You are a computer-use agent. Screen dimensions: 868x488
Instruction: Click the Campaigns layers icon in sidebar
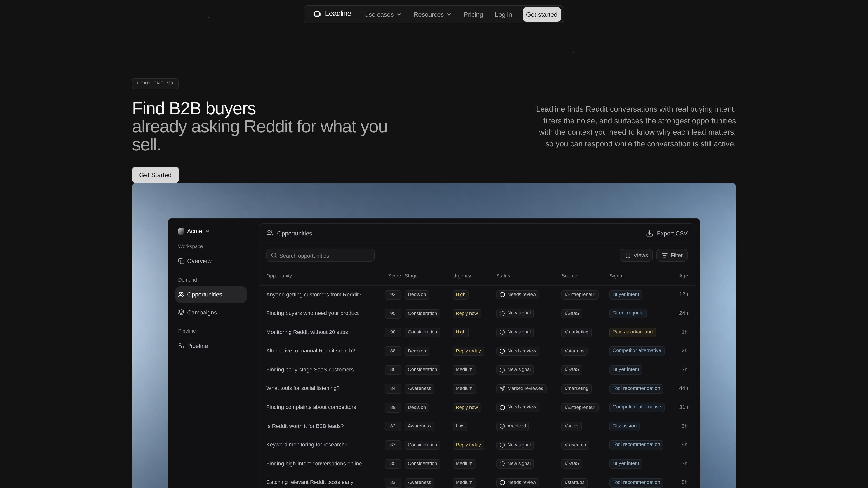(181, 312)
